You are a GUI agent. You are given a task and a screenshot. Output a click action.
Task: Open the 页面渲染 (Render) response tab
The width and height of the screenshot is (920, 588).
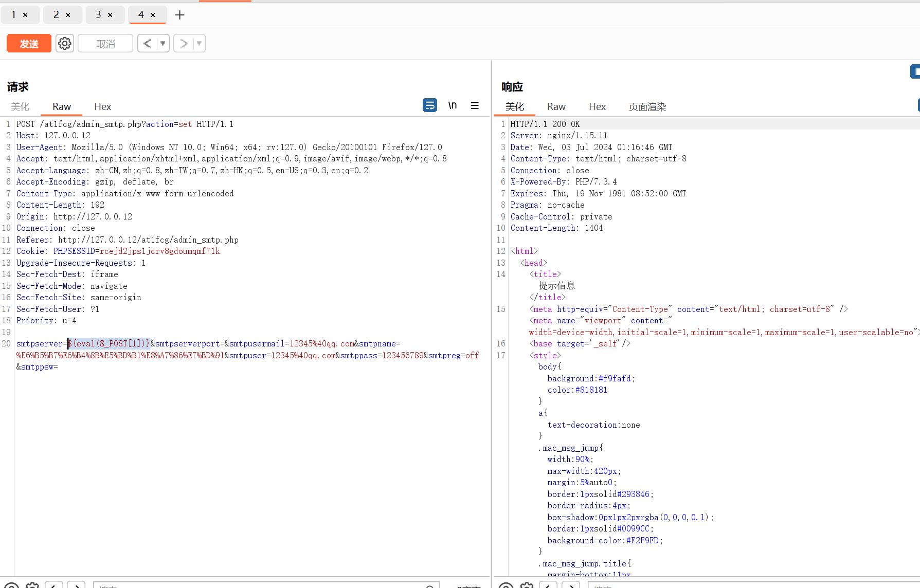647,106
